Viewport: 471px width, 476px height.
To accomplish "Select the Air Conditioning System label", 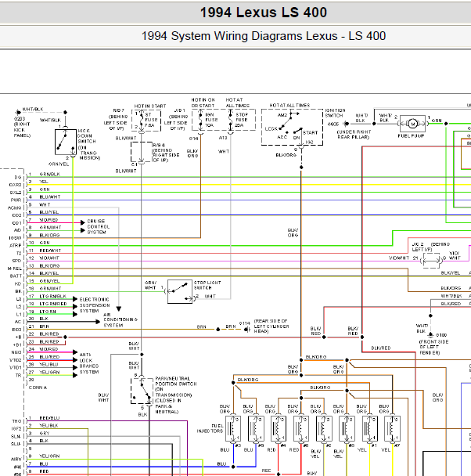I will [120, 320].
